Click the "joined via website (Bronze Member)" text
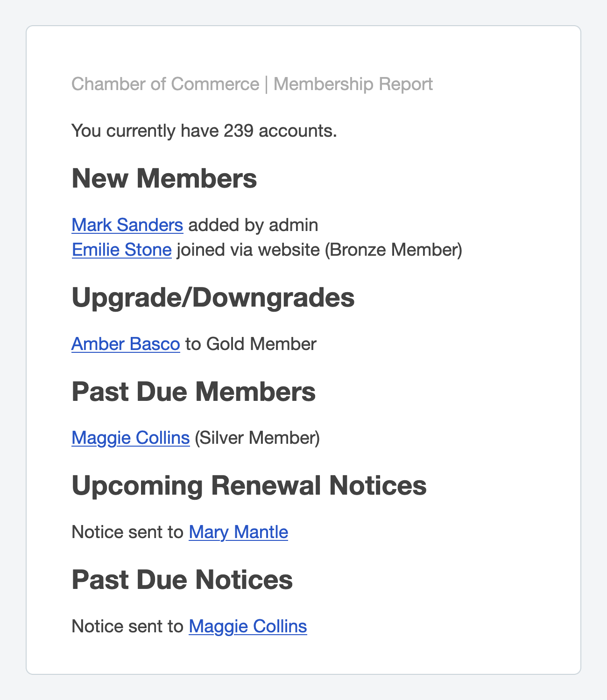The image size is (607, 700). [319, 250]
